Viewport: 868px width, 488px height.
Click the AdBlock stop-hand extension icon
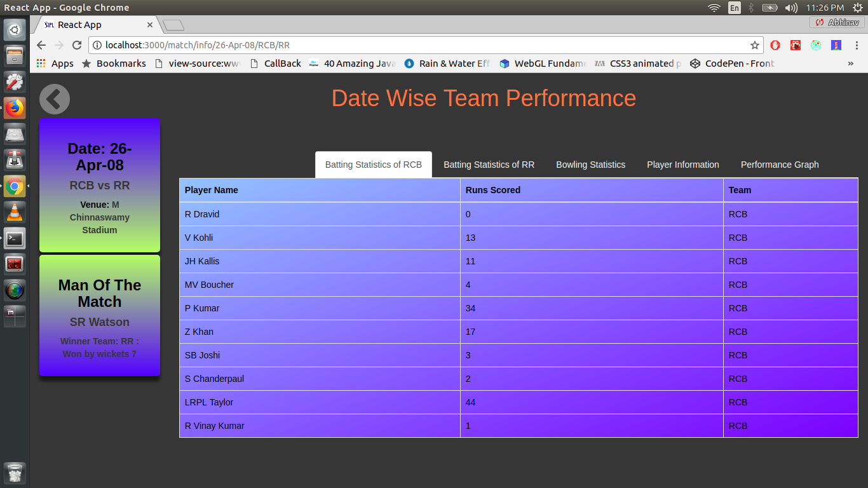(775, 45)
